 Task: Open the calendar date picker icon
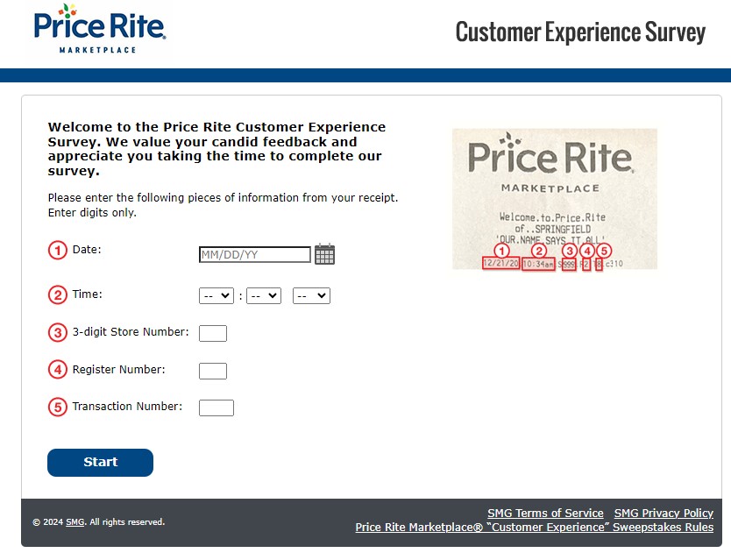[324, 254]
